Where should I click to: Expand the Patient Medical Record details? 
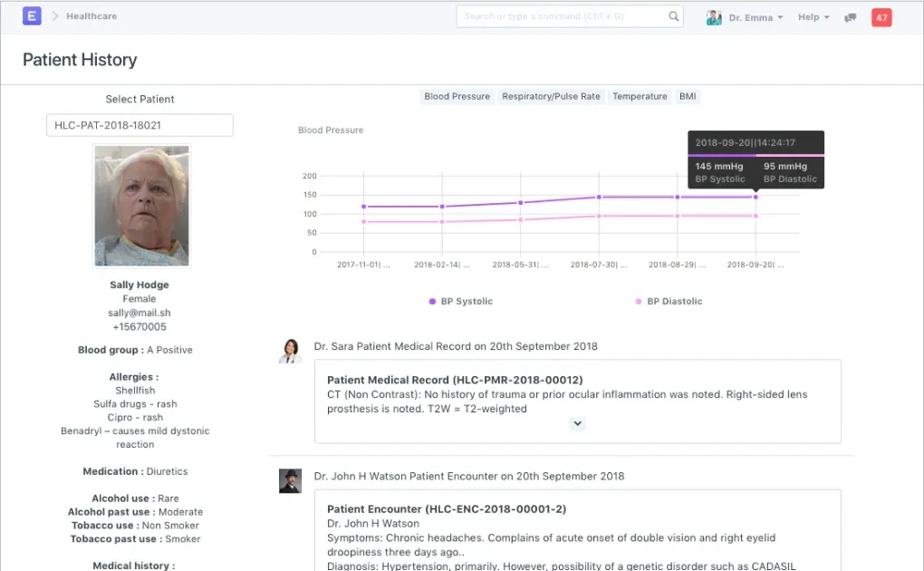pos(577,423)
